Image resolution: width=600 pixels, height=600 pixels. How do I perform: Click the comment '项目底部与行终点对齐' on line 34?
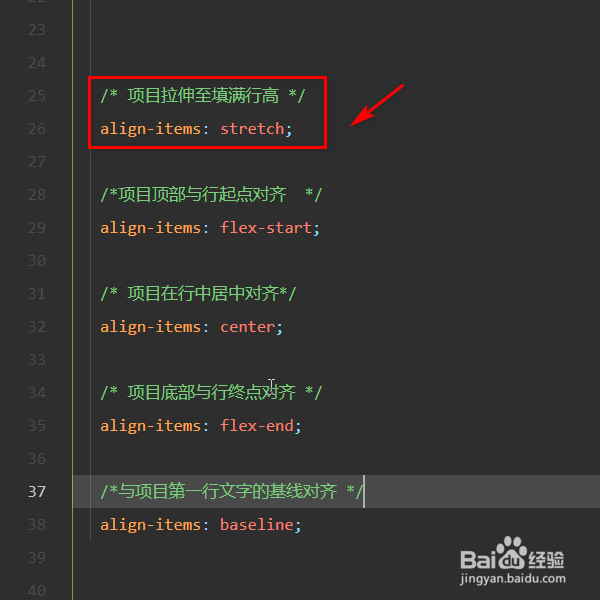(211, 393)
